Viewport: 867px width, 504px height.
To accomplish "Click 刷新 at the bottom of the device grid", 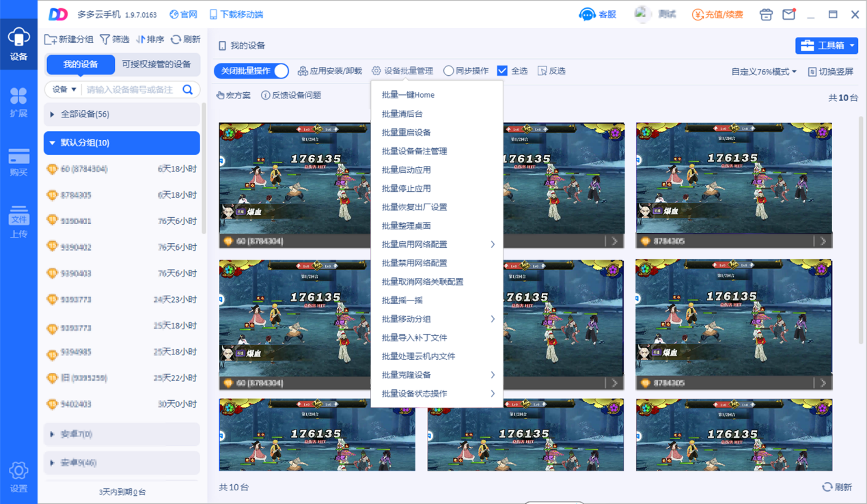I will 837,487.
